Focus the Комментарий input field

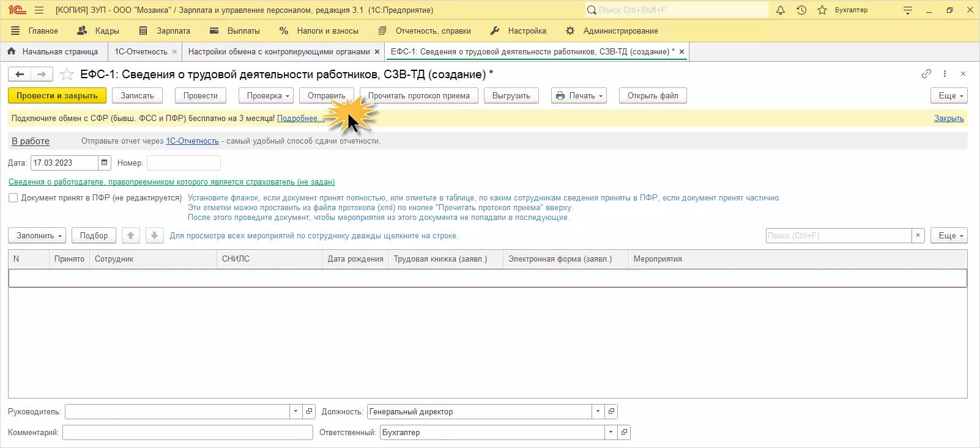[188, 433]
